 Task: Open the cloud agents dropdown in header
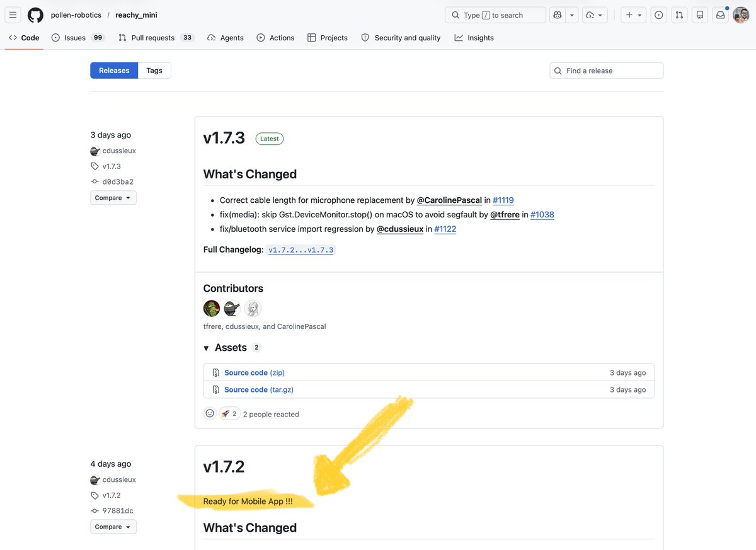594,15
